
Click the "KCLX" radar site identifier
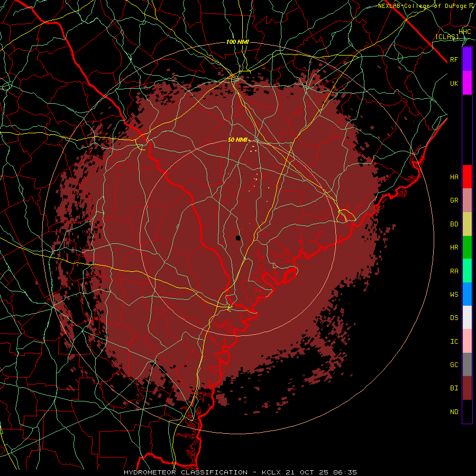(271, 472)
